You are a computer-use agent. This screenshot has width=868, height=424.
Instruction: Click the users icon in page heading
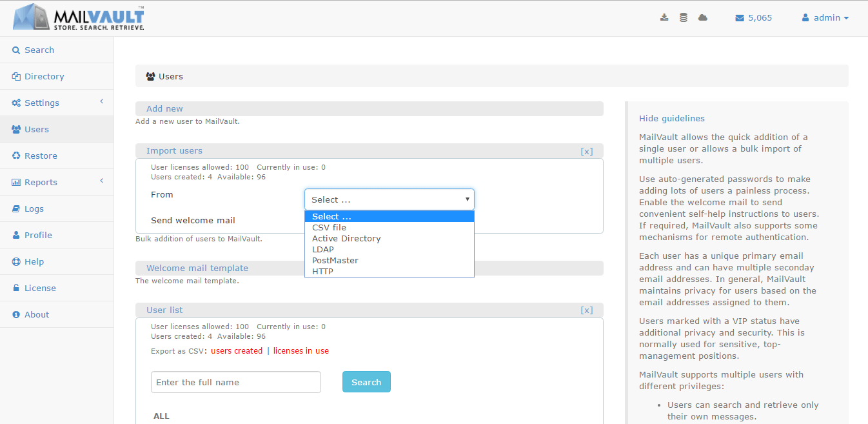(x=151, y=76)
